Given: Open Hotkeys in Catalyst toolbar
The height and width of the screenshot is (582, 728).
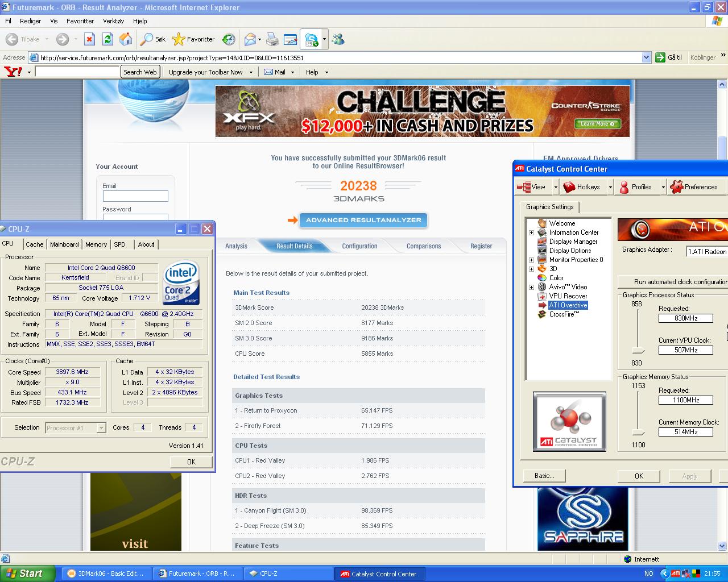Looking at the screenshot, I should [582, 186].
